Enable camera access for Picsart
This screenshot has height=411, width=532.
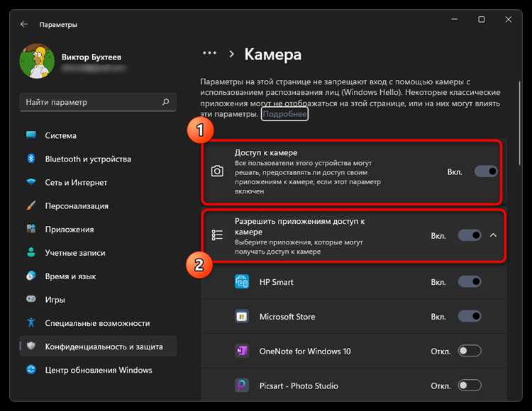(x=470, y=385)
